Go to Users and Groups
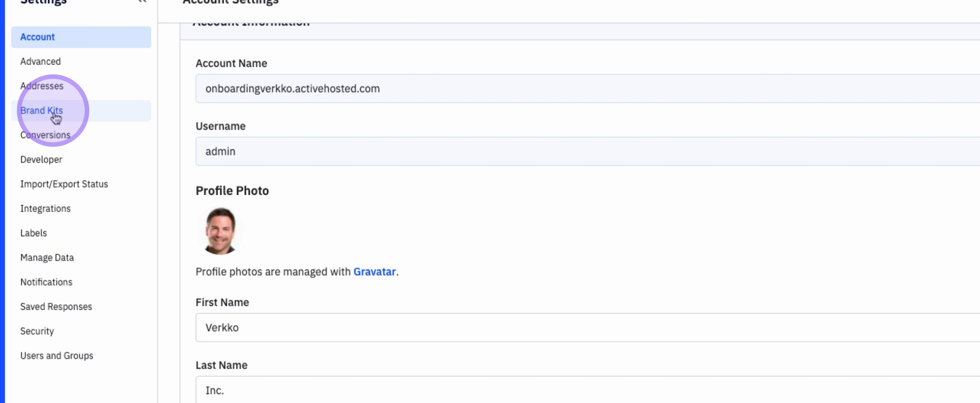Viewport: 980px width, 403px height. (57, 356)
